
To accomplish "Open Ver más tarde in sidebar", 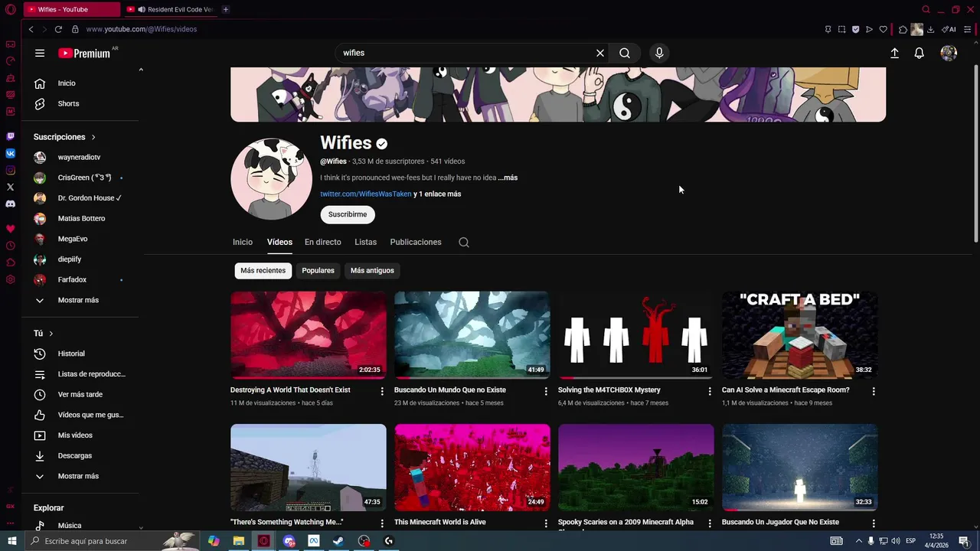I will tap(80, 394).
